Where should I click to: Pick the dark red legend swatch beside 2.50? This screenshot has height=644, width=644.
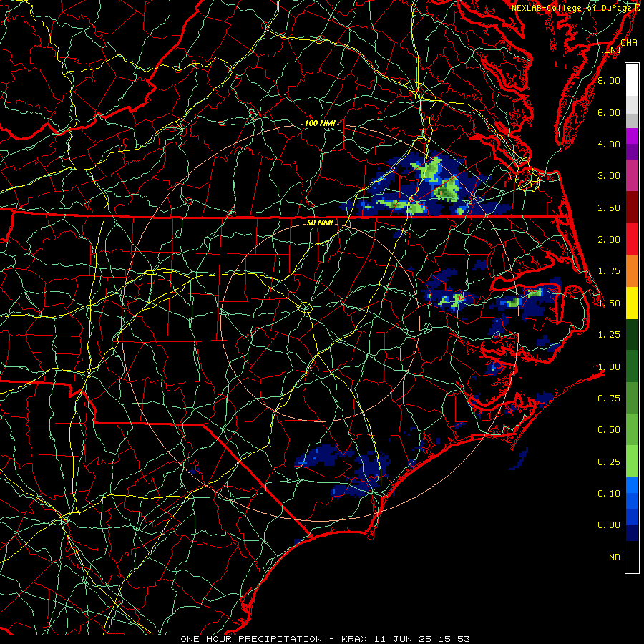pos(632,208)
